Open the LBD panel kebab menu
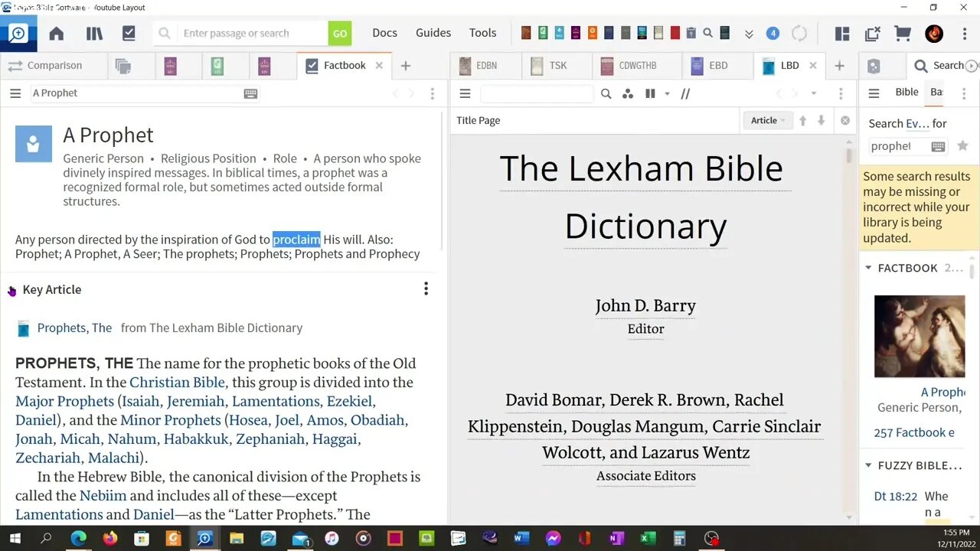 point(841,93)
